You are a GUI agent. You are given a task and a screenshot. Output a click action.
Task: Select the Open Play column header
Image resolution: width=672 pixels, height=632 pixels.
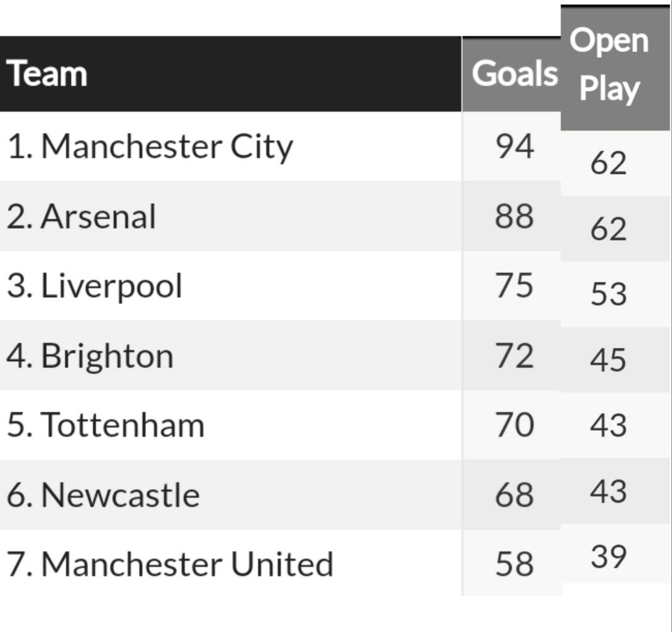click(x=609, y=65)
